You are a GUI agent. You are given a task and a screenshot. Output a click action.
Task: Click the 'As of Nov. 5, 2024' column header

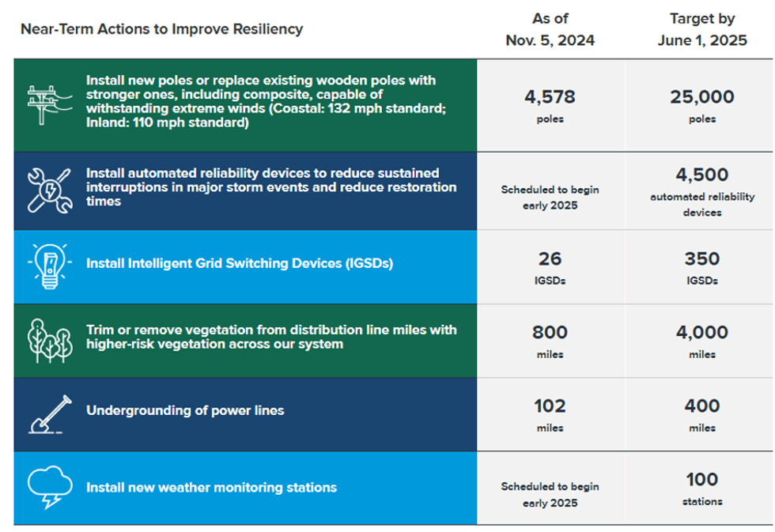[x=550, y=29]
